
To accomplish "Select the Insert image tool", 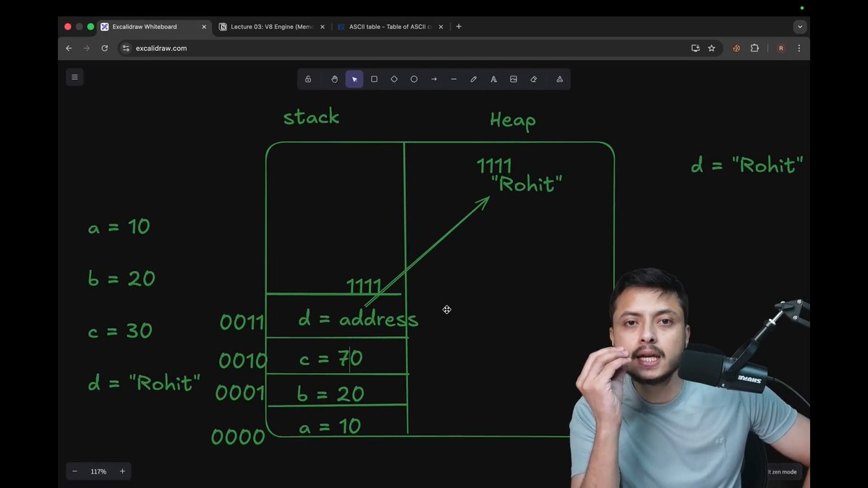I will (514, 80).
